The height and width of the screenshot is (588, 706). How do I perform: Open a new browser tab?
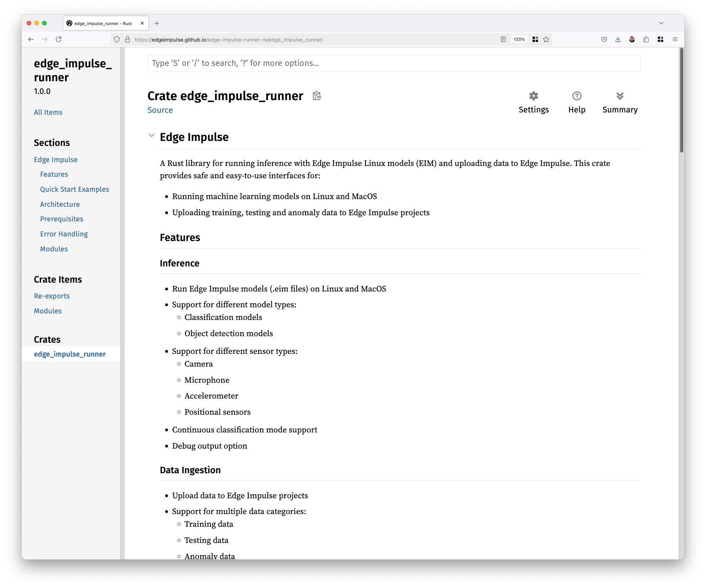pyautogui.click(x=157, y=23)
